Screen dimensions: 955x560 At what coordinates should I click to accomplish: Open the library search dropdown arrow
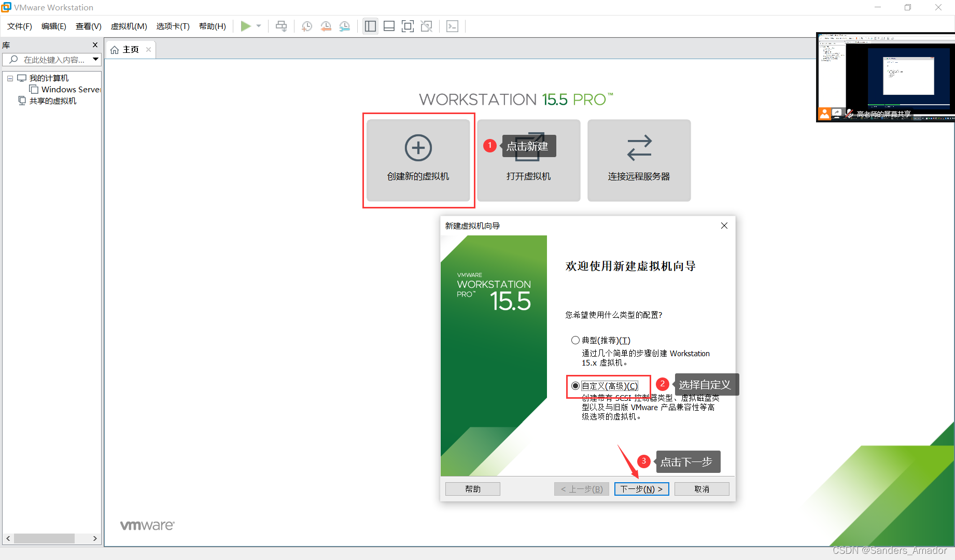[x=95, y=59]
